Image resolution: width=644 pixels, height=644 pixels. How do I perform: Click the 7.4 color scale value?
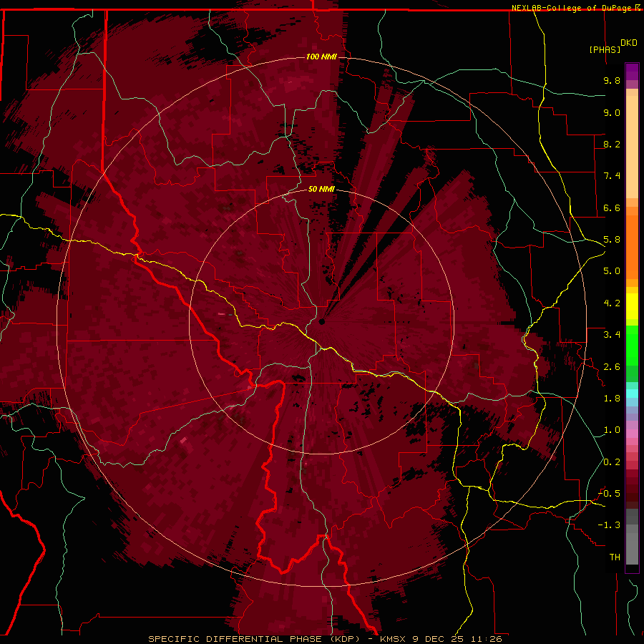[612, 176]
